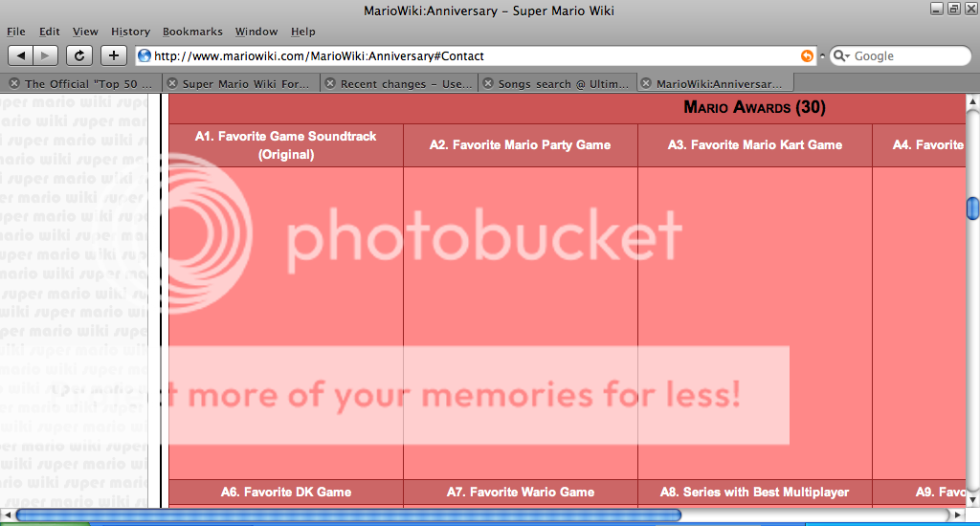This screenshot has width=980, height=526.
Task: Close the Recent changes tab
Action: click(x=330, y=83)
